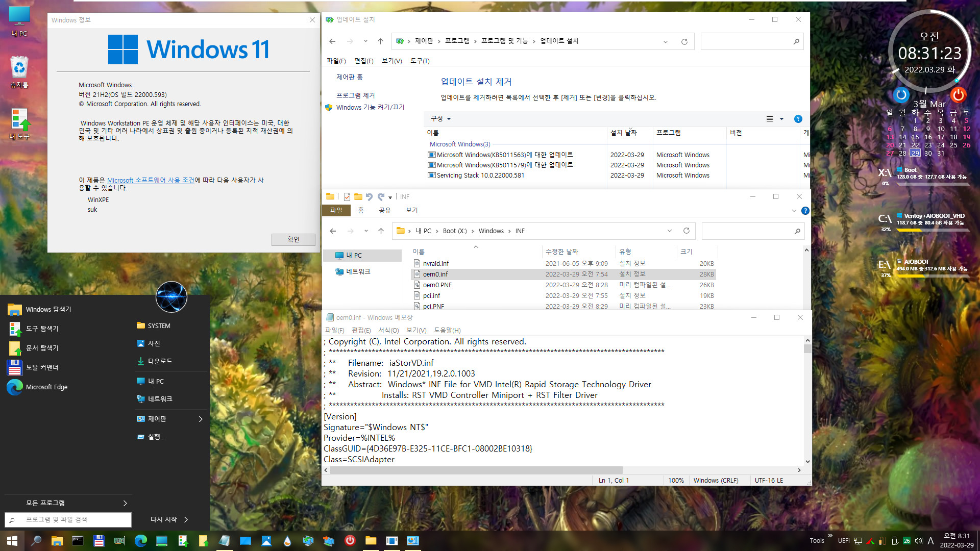980x551 pixels.
Task: Expand the 구성 dropdown in update window
Action: (x=441, y=118)
